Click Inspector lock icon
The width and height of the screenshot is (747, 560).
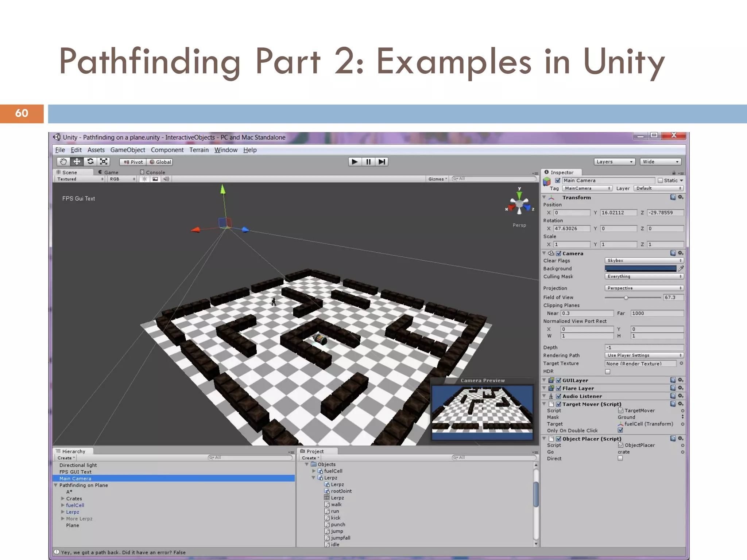(x=674, y=173)
